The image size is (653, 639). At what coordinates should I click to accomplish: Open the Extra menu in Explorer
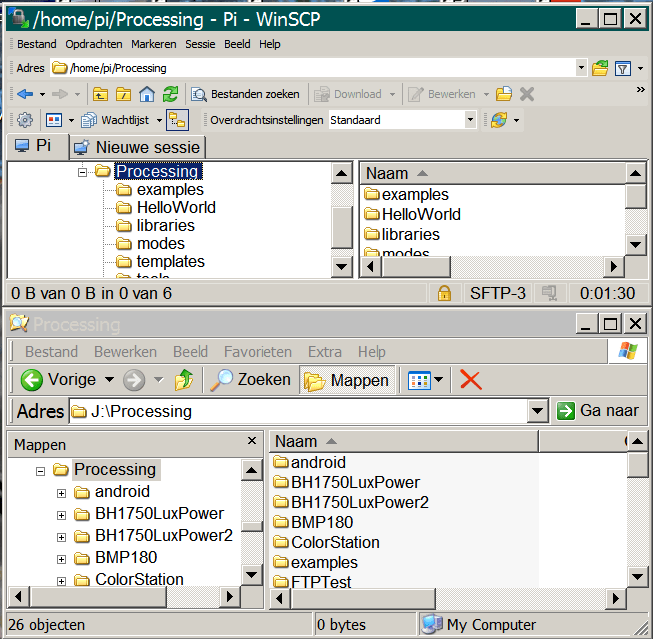click(324, 352)
